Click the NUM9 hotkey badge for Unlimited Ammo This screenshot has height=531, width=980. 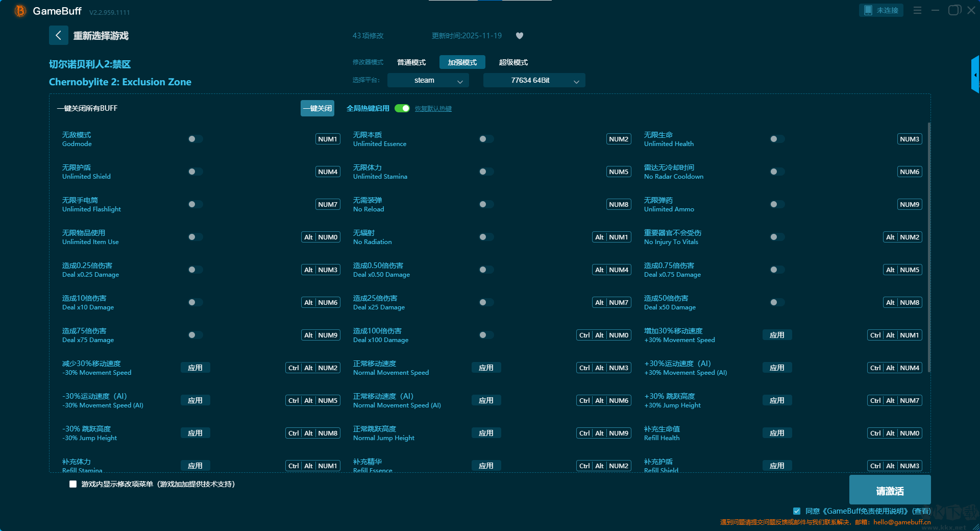[910, 204]
